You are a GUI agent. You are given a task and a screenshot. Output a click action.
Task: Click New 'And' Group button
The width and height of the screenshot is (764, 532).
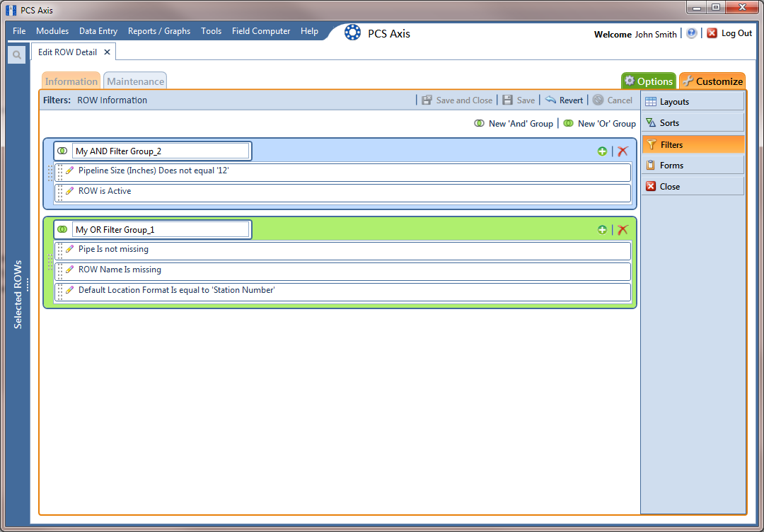(514, 123)
